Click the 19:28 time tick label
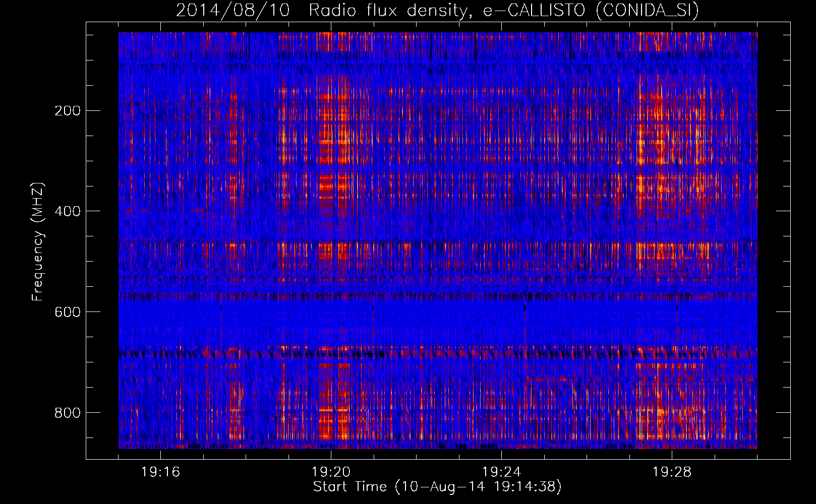The image size is (816, 504). point(672,472)
